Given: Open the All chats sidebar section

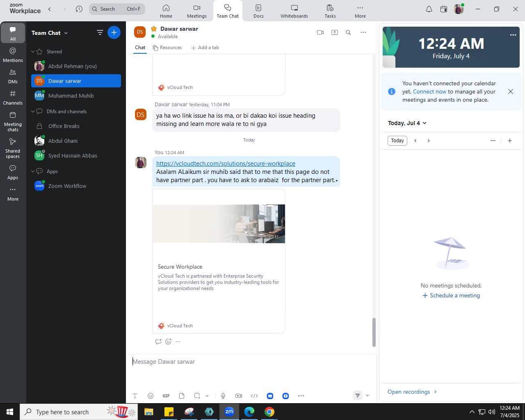Looking at the screenshot, I should point(13,33).
